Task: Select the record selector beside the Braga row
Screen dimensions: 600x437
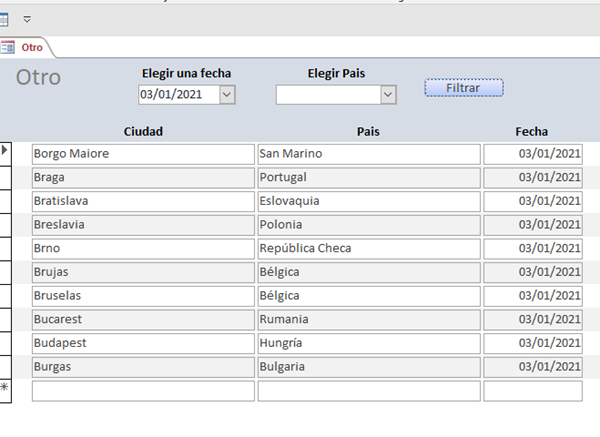Action: tap(5, 177)
